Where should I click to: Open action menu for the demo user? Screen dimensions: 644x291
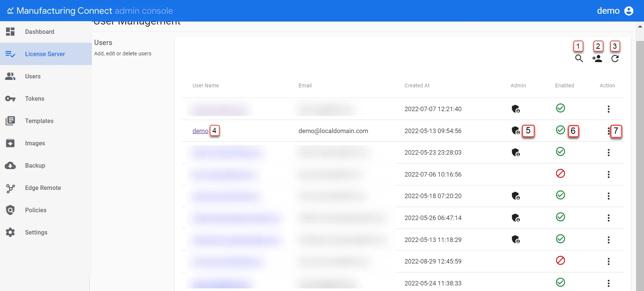(x=608, y=131)
